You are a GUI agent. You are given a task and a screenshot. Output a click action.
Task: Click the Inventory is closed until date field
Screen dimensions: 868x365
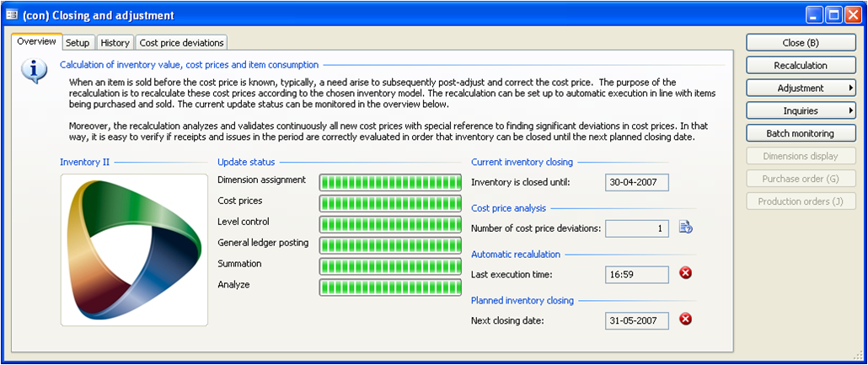(x=636, y=182)
